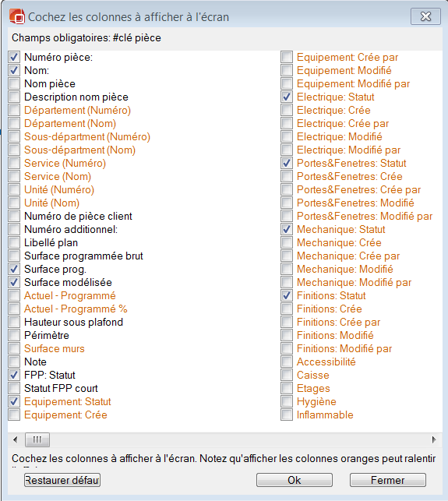448x501 pixels.
Task: Click the horizontal scrollbar right arrow
Action: click(x=434, y=439)
